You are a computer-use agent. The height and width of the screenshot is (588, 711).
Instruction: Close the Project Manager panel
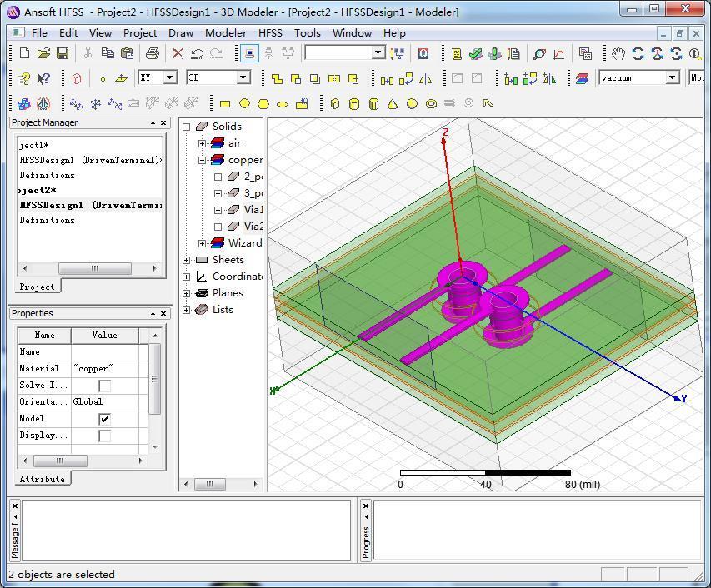(x=163, y=122)
